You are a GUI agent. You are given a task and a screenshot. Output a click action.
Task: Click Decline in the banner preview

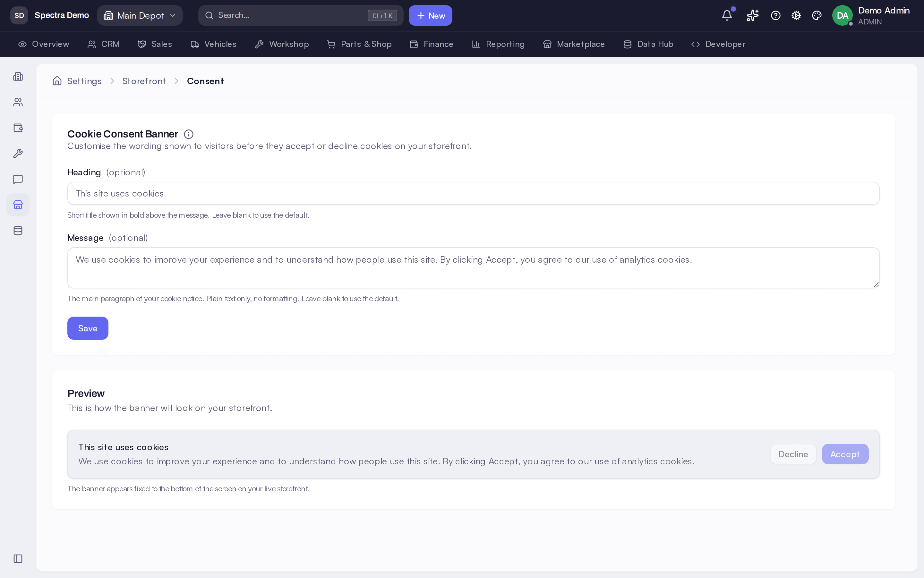[793, 454]
